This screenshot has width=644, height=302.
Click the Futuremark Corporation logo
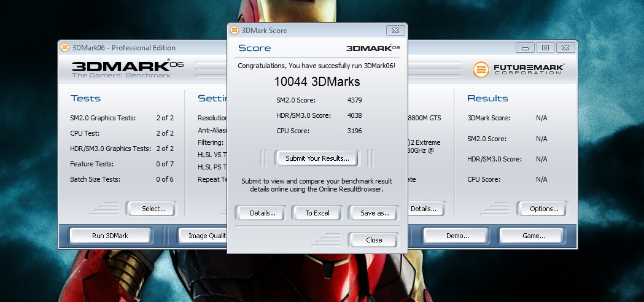[x=518, y=69]
